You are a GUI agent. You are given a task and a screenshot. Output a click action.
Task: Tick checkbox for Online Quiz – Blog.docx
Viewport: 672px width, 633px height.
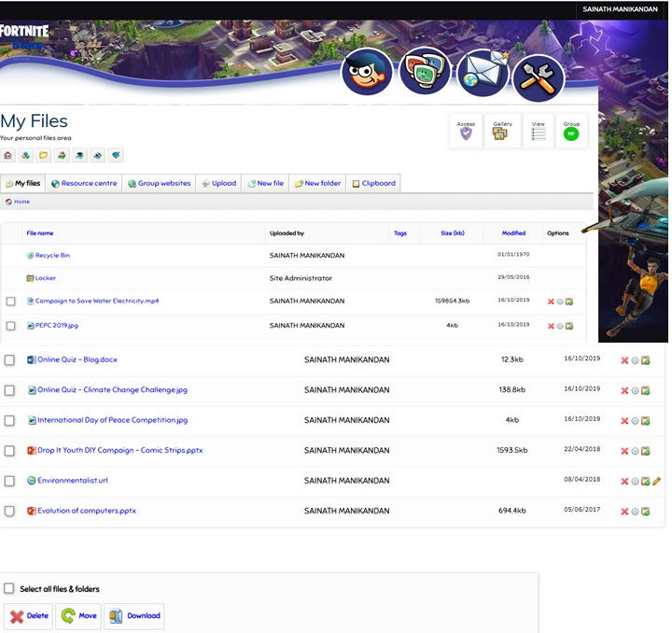(9, 360)
